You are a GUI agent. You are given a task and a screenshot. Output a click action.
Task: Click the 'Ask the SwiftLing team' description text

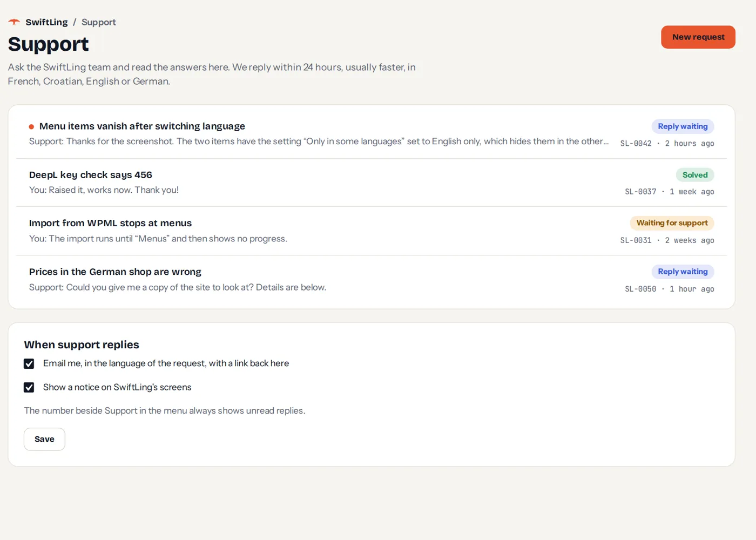tap(212, 75)
